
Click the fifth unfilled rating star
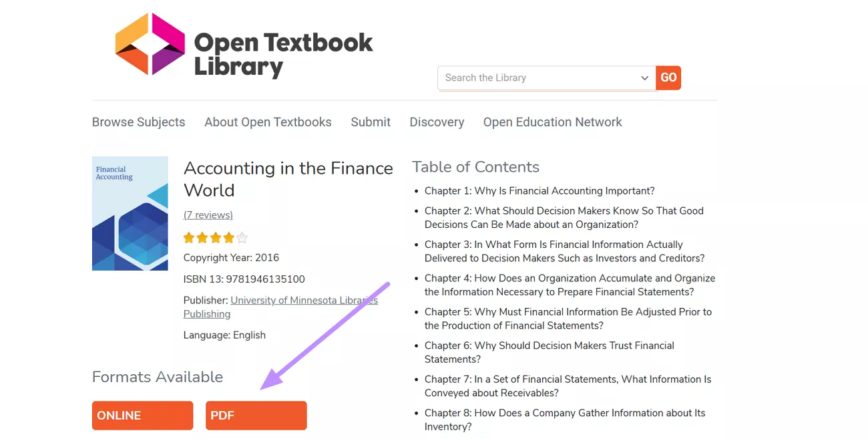click(241, 237)
